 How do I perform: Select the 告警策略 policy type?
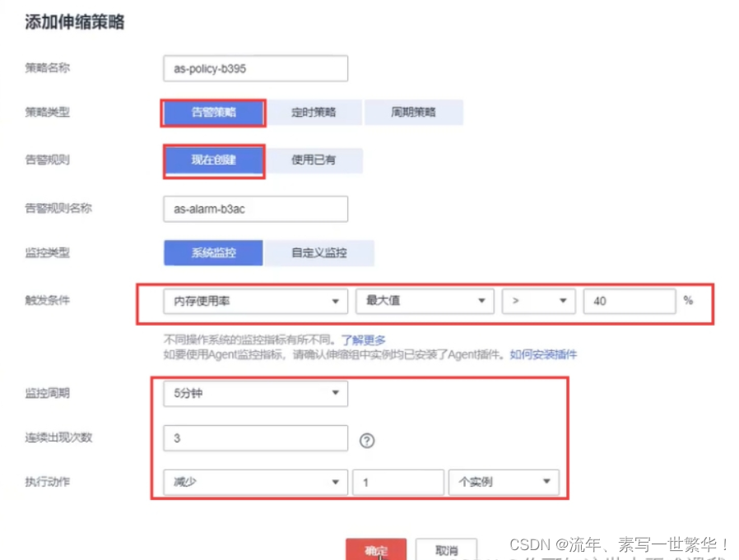[x=213, y=112]
